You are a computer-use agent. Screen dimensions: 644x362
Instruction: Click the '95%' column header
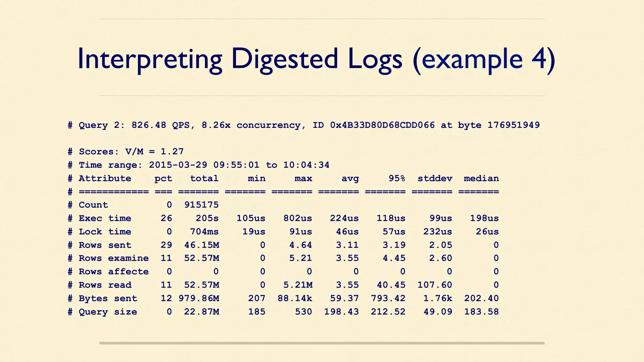[397, 178]
